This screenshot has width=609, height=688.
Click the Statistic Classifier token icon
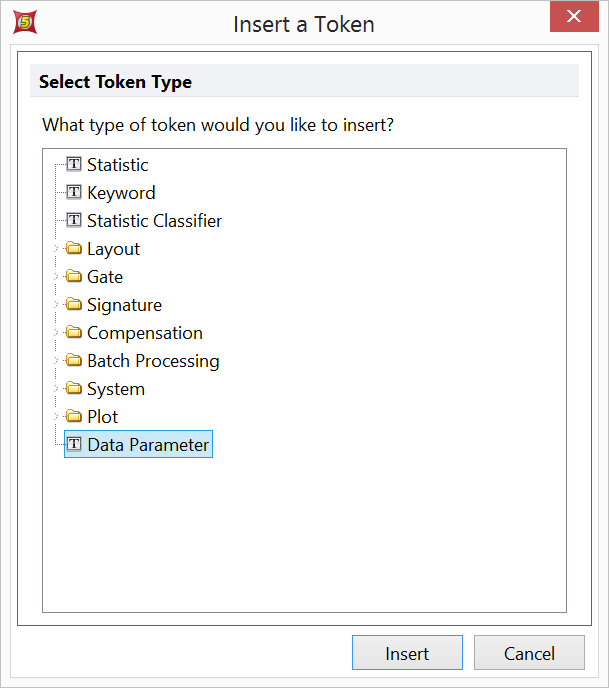(x=74, y=221)
